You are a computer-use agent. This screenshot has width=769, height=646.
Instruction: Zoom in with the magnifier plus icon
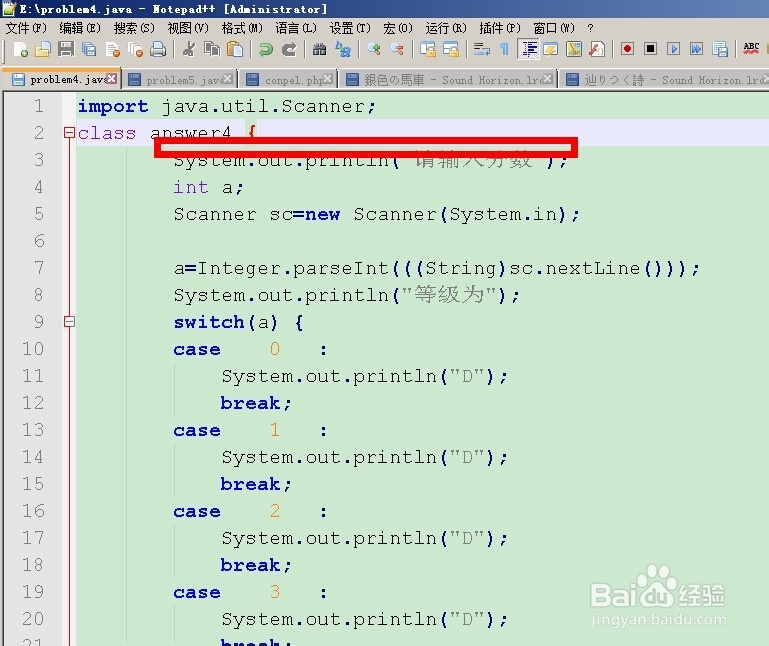click(x=374, y=50)
